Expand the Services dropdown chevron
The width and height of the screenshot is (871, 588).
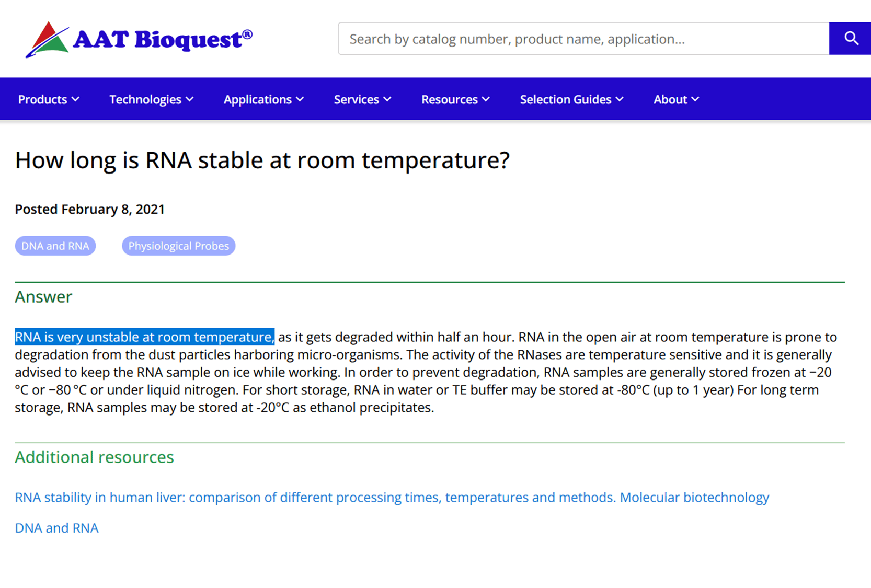click(387, 99)
